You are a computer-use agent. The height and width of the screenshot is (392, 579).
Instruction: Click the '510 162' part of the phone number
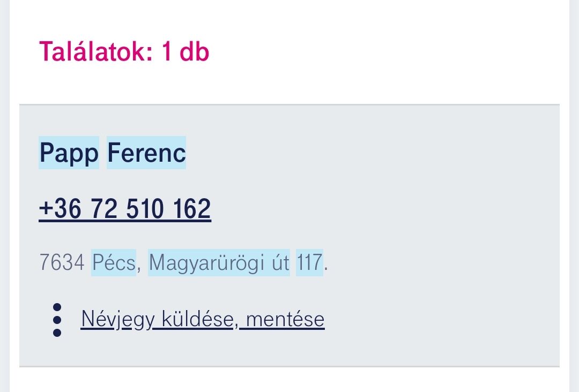point(168,209)
